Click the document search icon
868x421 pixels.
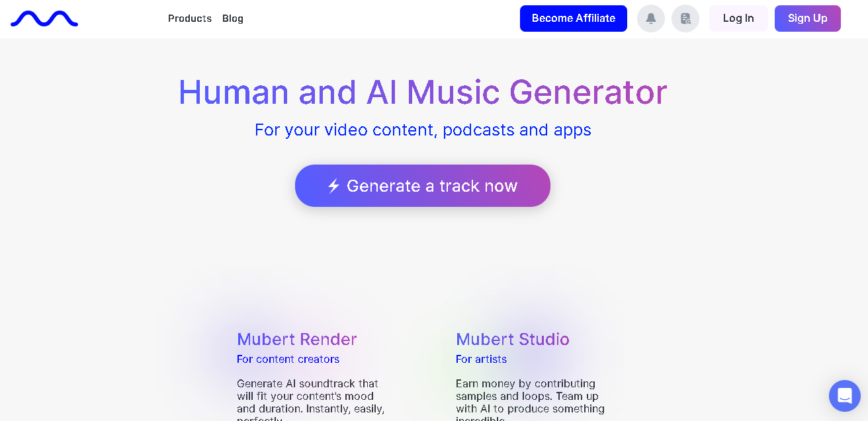tap(685, 19)
